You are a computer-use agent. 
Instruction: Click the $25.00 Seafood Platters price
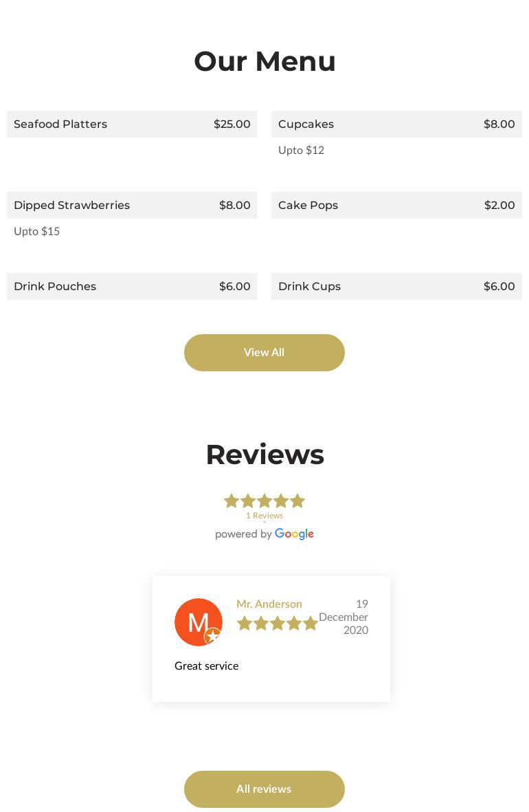(x=232, y=124)
